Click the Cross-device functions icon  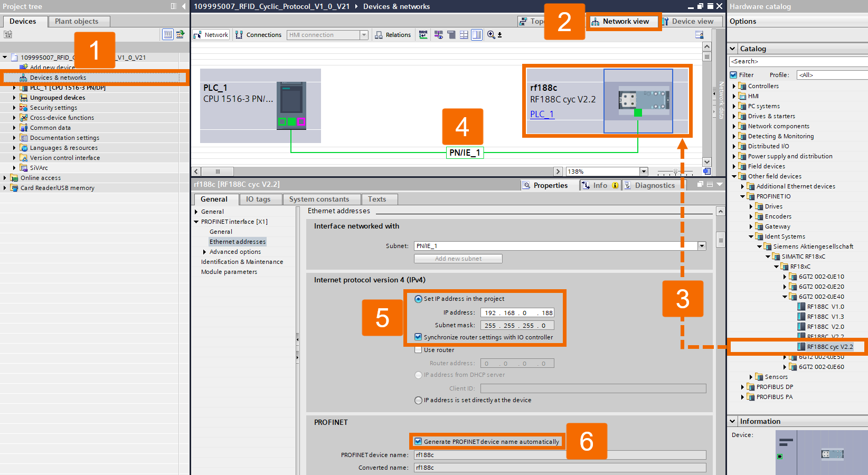24,118
